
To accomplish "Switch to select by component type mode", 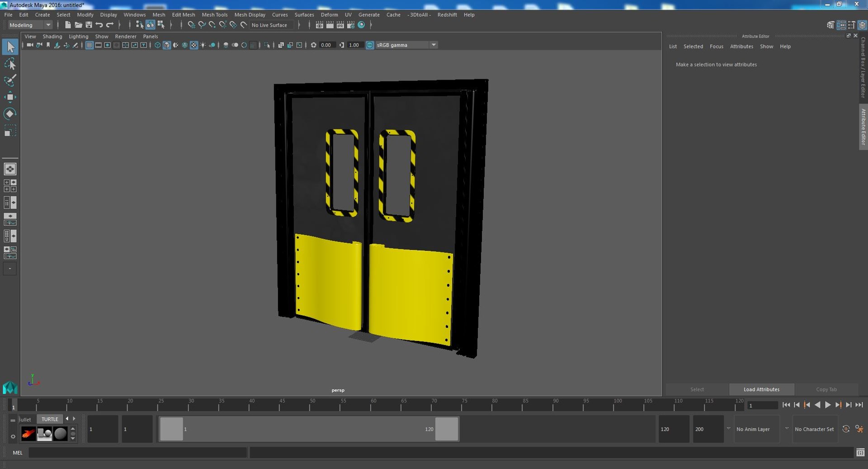I will point(160,25).
